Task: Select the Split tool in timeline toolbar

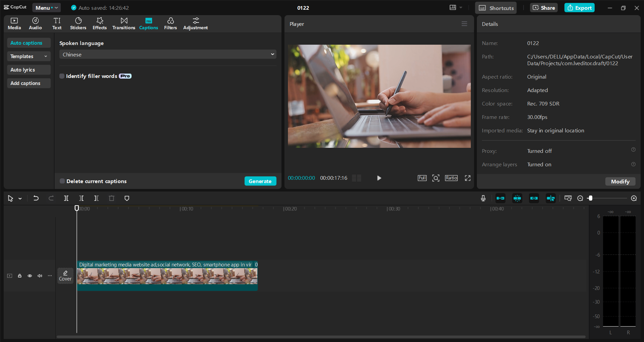Action: pos(66,198)
